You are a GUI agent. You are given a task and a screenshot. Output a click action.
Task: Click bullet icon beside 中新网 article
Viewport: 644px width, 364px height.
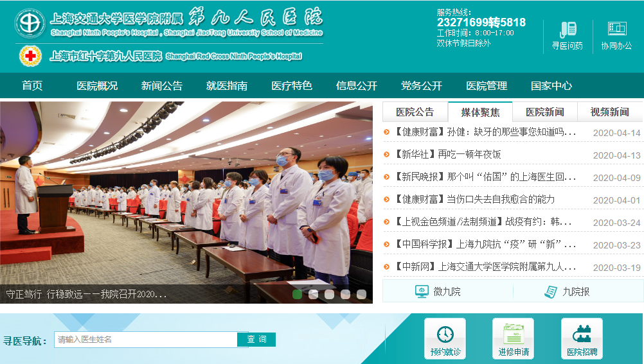[386, 267]
